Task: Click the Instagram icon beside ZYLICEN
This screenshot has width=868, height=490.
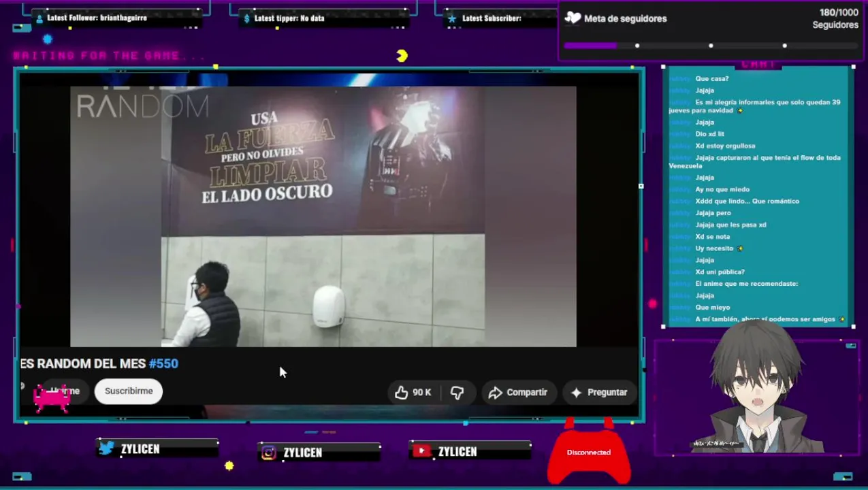Action: pyautogui.click(x=269, y=453)
